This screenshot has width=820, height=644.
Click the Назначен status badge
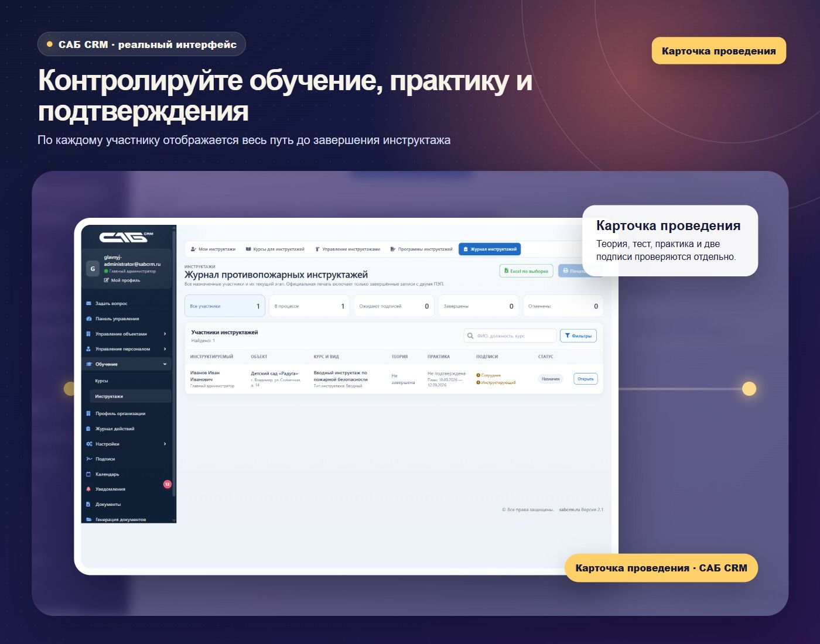coord(551,379)
